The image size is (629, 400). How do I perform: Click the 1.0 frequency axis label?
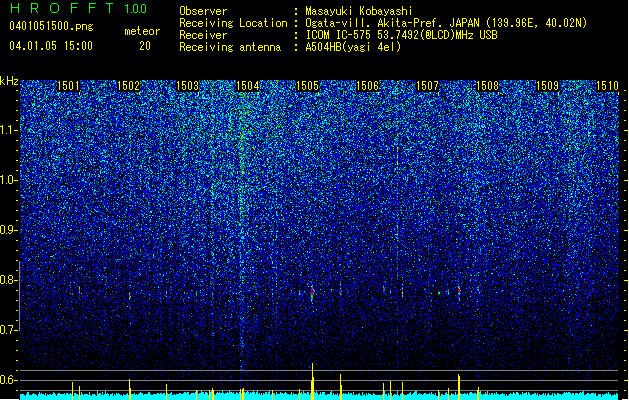[9, 180]
